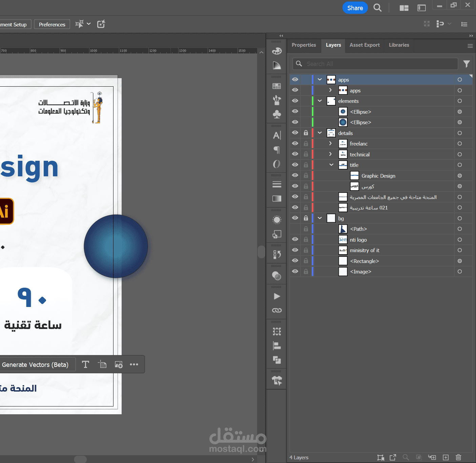
Task: Click the blue Share button
Action: pyautogui.click(x=355, y=8)
